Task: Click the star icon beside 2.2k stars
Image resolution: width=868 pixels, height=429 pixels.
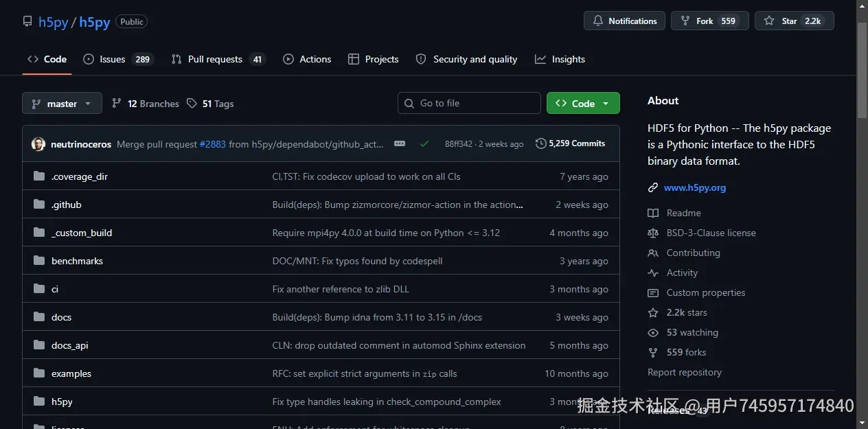Action: pos(653,312)
